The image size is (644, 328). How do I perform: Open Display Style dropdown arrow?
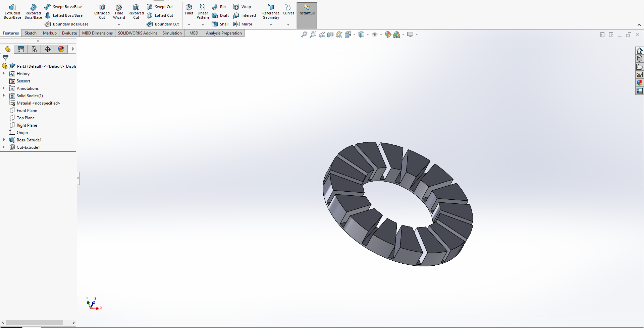pos(368,35)
